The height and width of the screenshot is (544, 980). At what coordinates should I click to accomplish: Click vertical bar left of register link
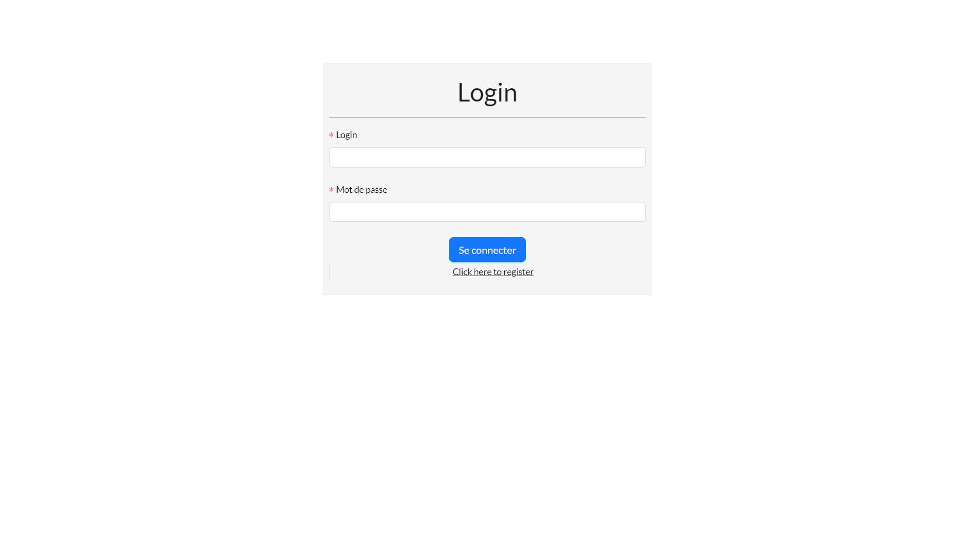[x=330, y=272]
